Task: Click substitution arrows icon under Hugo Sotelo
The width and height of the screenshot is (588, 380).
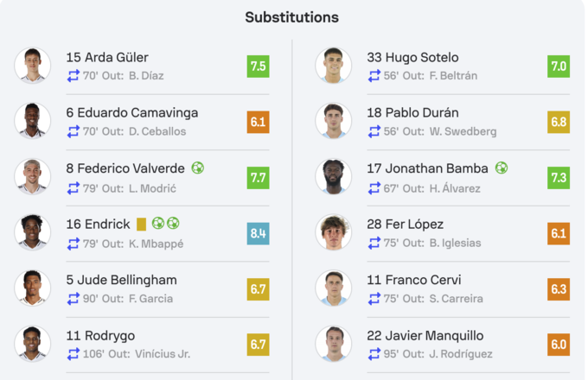Action: tap(374, 76)
